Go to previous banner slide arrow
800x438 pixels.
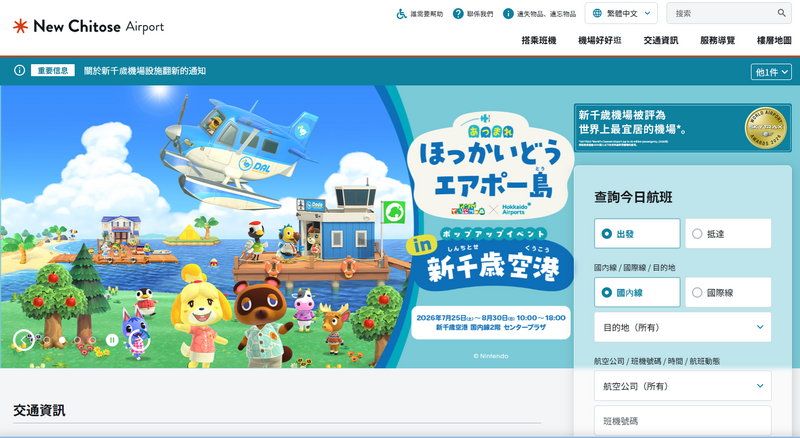point(23,340)
